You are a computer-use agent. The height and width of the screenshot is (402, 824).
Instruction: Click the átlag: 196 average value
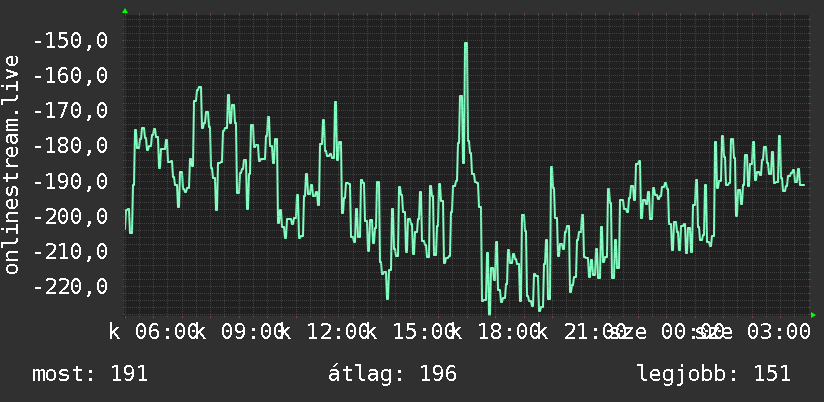393,374
